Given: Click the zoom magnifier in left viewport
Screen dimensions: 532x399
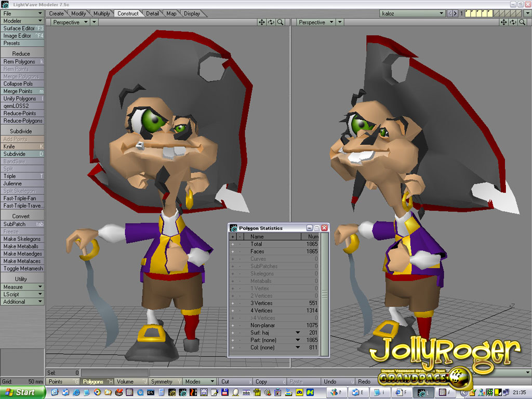Looking at the screenshot, I should (x=280, y=22).
